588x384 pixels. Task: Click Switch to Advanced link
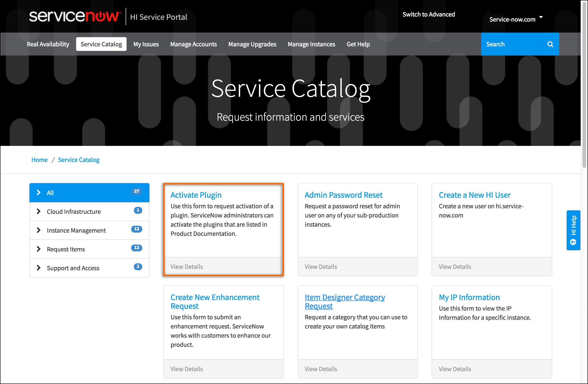[429, 14]
